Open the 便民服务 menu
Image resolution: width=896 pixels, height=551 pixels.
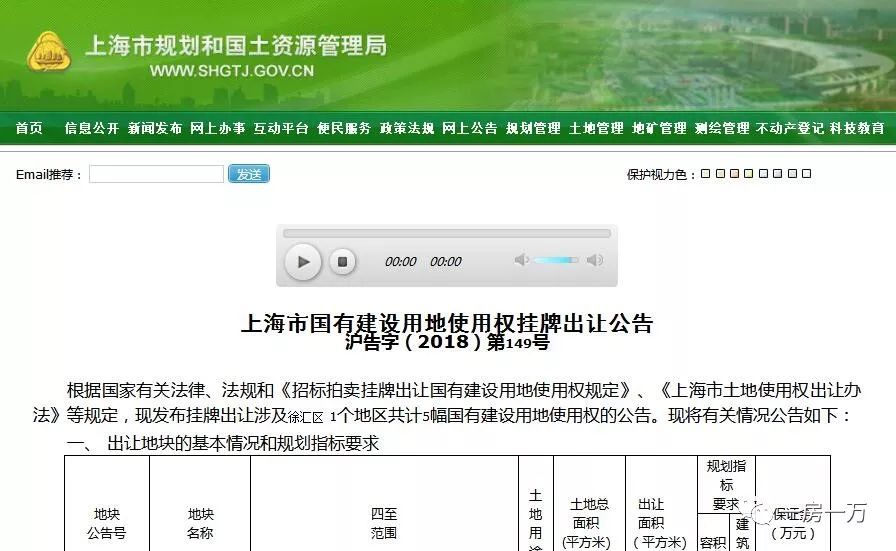tap(344, 128)
